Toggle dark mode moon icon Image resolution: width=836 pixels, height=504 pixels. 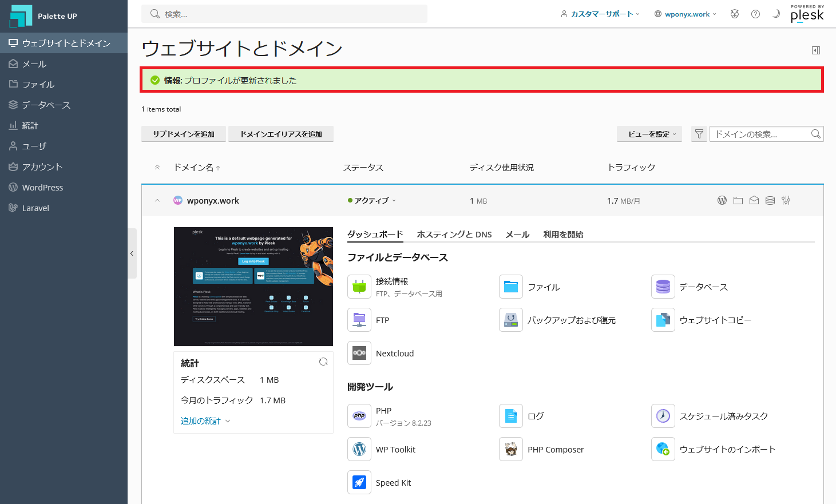coord(776,14)
